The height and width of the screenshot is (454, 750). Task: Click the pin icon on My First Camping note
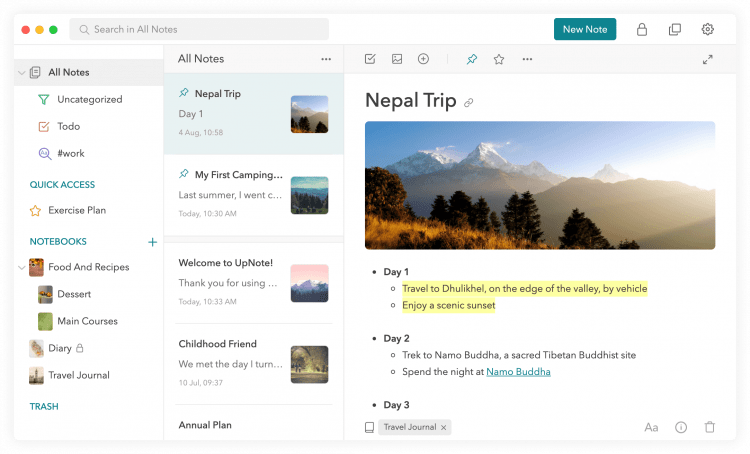(184, 174)
